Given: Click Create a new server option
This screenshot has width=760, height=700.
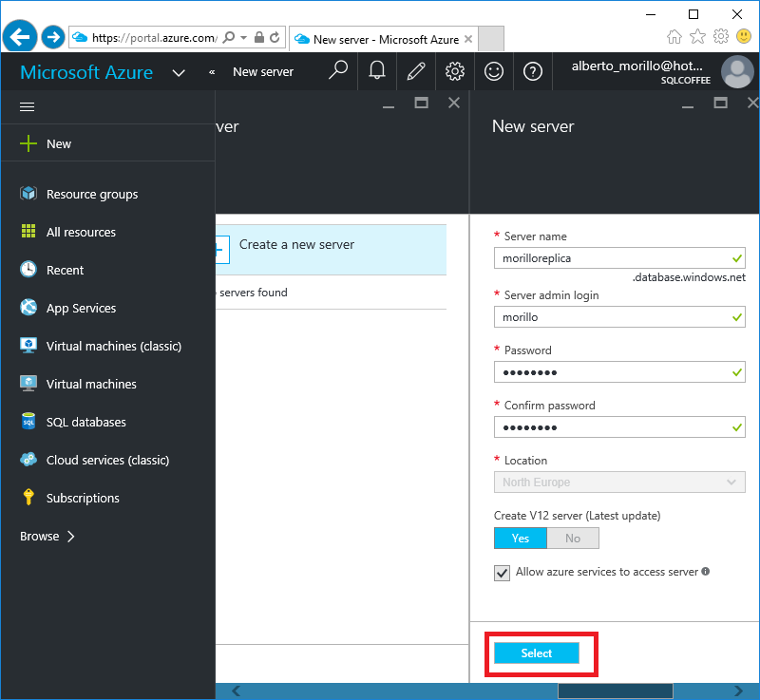Looking at the screenshot, I should [331, 250].
